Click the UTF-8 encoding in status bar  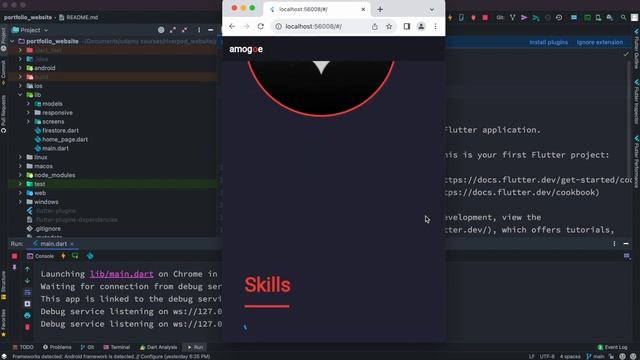tap(547, 356)
